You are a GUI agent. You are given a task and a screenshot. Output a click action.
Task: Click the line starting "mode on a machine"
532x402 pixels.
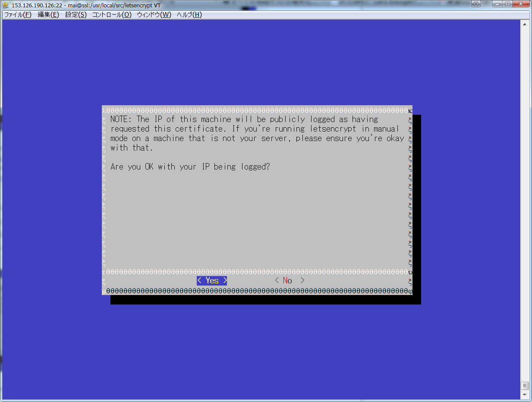[x=257, y=138]
